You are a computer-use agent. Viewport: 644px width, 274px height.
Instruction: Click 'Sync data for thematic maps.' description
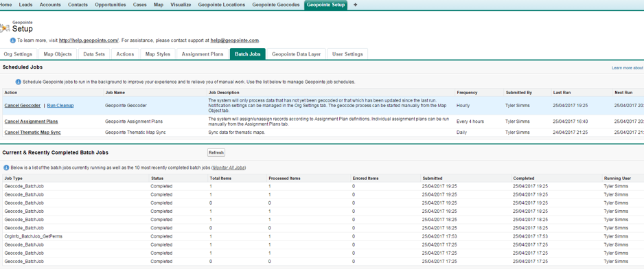[x=237, y=133]
